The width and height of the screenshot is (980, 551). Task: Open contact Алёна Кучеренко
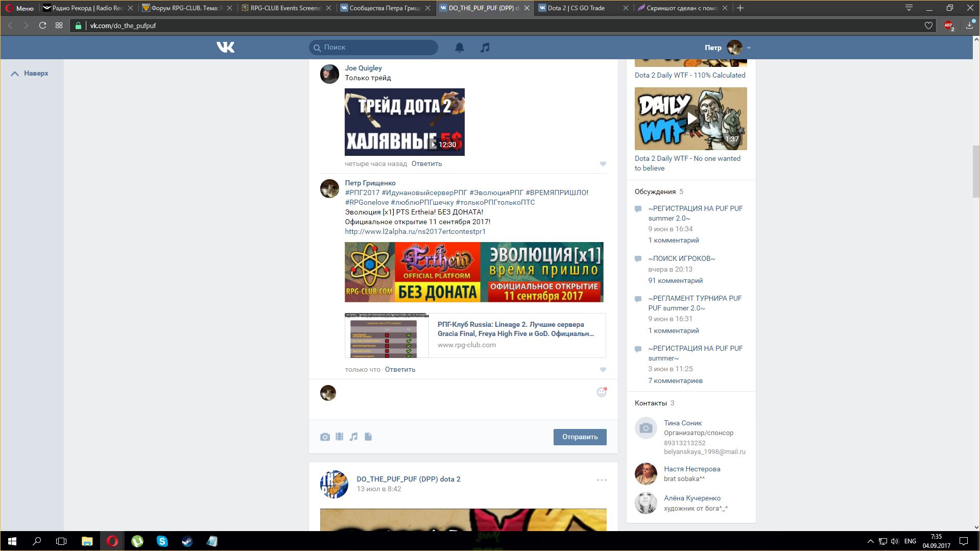[692, 498]
